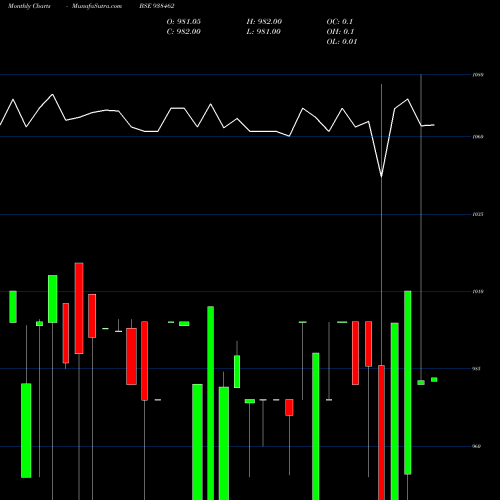The height and width of the screenshot is (500, 500).
Task: Click the 983 price axis label
Action: coord(477,369)
